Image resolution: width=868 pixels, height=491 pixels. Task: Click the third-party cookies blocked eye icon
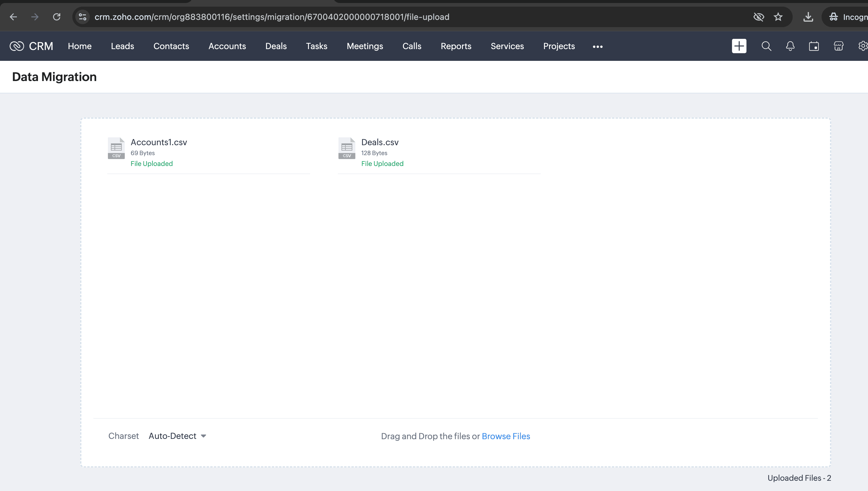pyautogui.click(x=758, y=17)
